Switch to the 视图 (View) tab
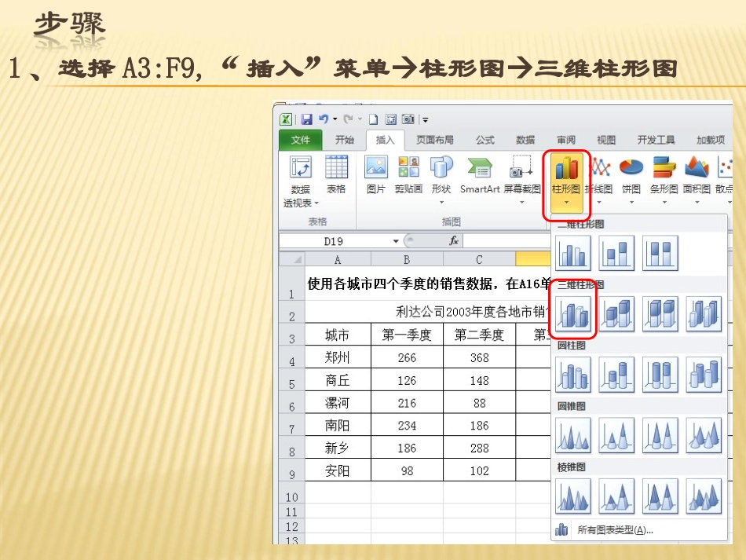Image resolution: width=746 pixels, height=560 pixels. 606,140
